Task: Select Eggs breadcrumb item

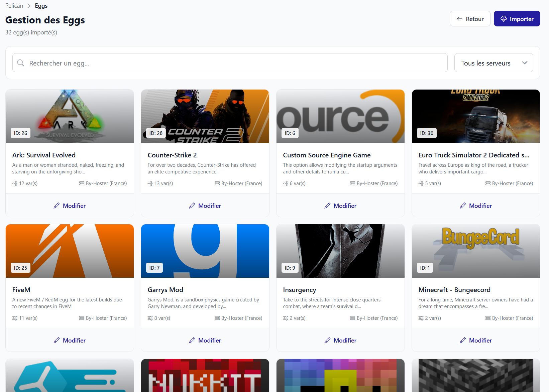Action: click(41, 6)
